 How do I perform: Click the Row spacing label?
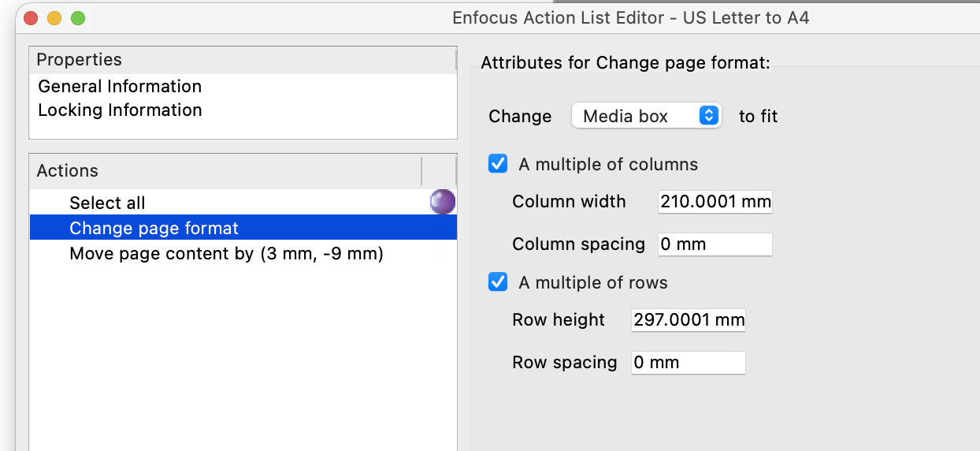pyautogui.click(x=565, y=363)
